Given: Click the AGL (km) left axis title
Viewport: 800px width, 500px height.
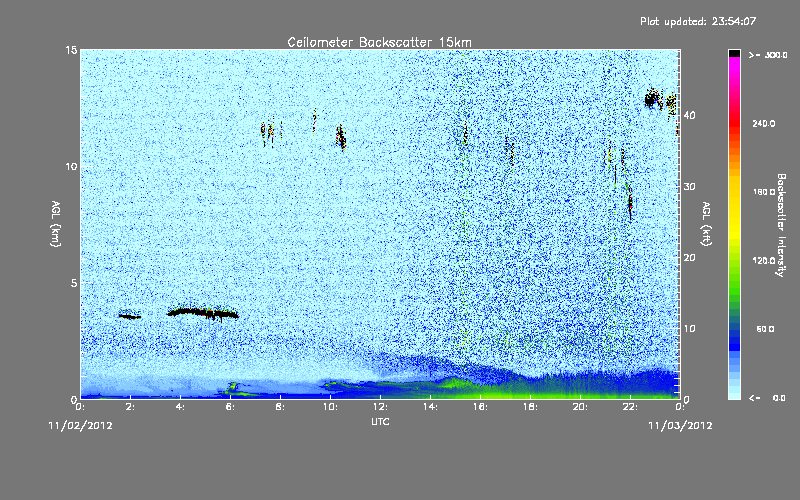Looking at the screenshot, I should pos(56,223).
